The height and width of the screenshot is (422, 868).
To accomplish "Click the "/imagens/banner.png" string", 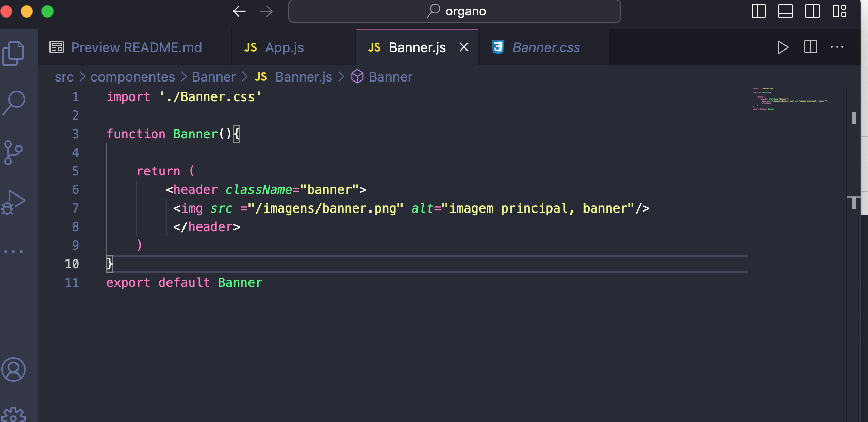I will click(326, 208).
